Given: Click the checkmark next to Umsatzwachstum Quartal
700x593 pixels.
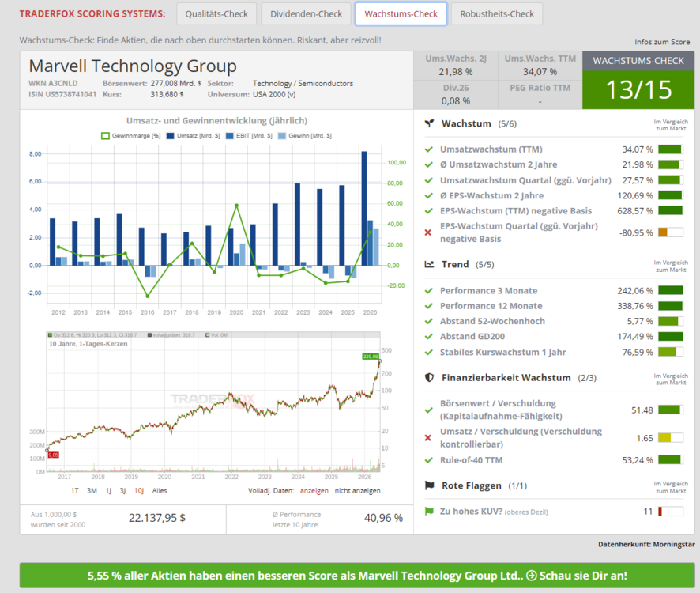Looking at the screenshot, I should (428, 180).
